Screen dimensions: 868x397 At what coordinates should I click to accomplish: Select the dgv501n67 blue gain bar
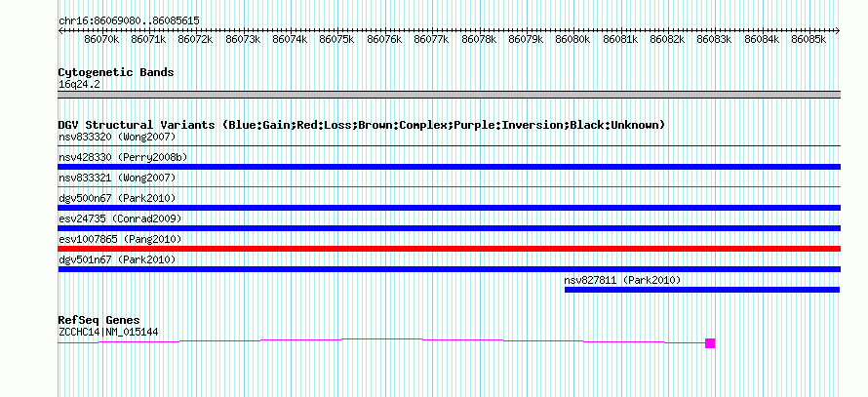(x=449, y=269)
